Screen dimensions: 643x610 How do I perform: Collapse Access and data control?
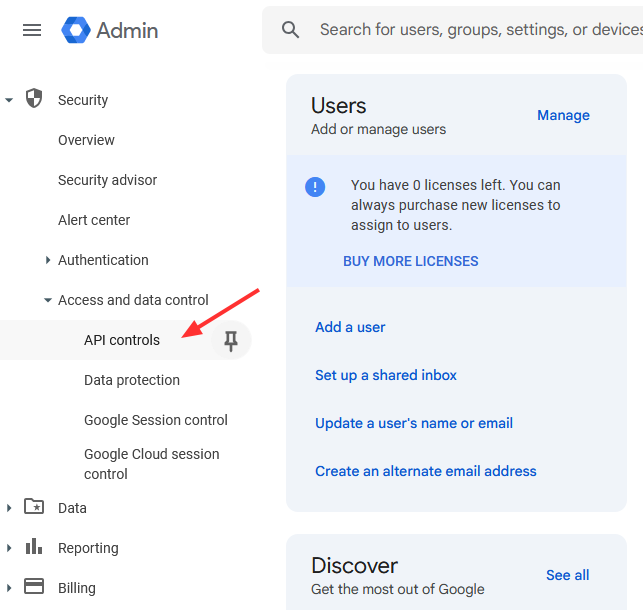pyautogui.click(x=48, y=300)
